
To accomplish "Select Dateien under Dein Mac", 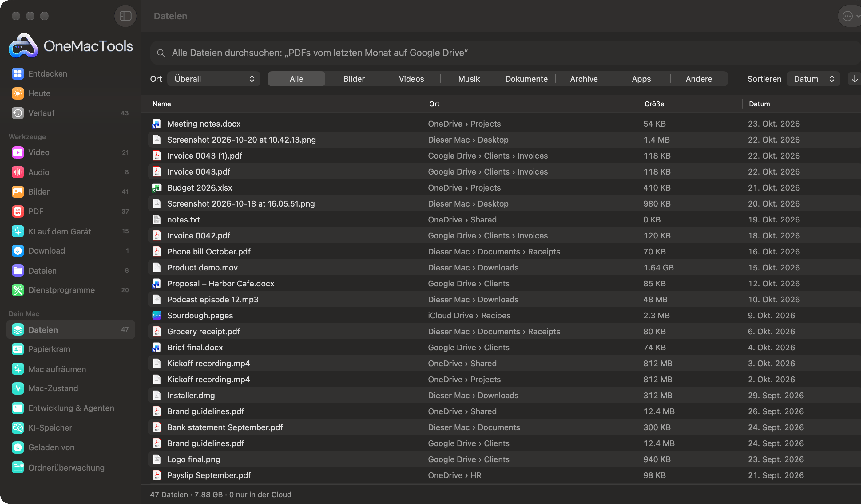I will (71, 329).
